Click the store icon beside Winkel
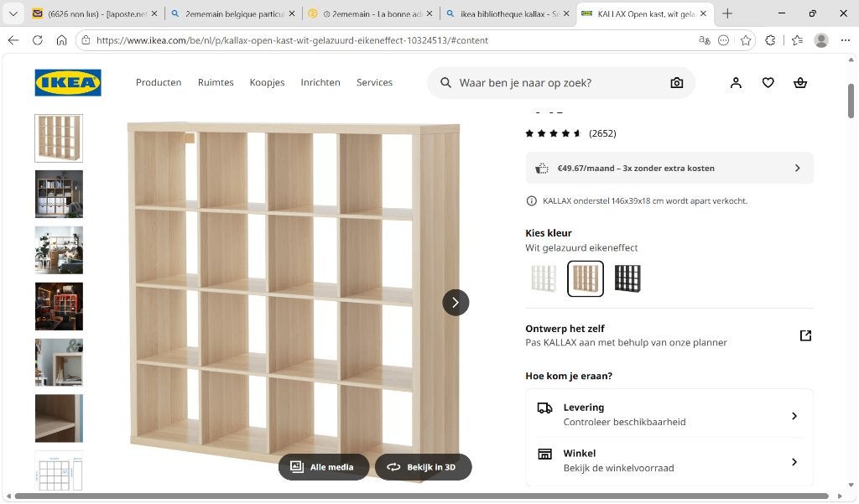Viewport: 859px width, 504px height. [x=544, y=454]
